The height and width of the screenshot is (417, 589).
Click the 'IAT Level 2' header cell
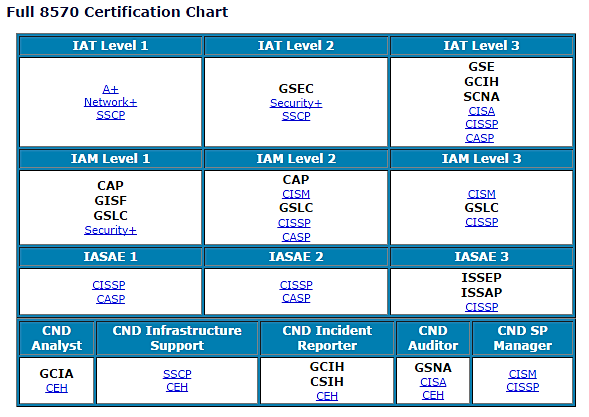tap(296, 46)
